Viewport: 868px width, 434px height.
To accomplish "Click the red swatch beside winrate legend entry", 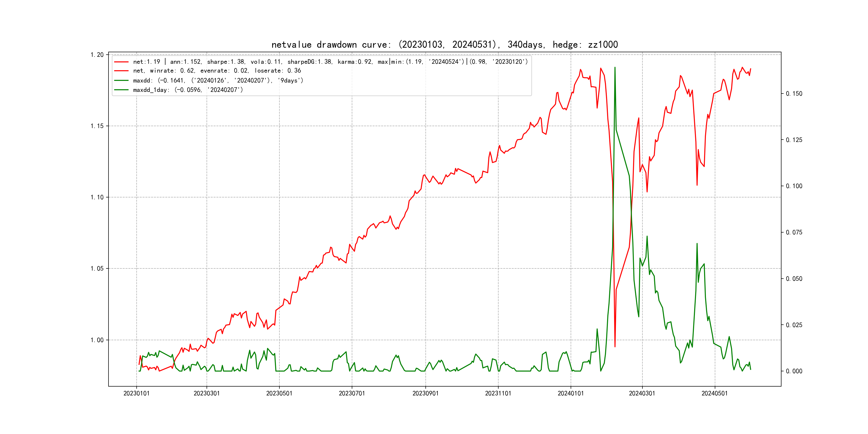I will coord(121,71).
